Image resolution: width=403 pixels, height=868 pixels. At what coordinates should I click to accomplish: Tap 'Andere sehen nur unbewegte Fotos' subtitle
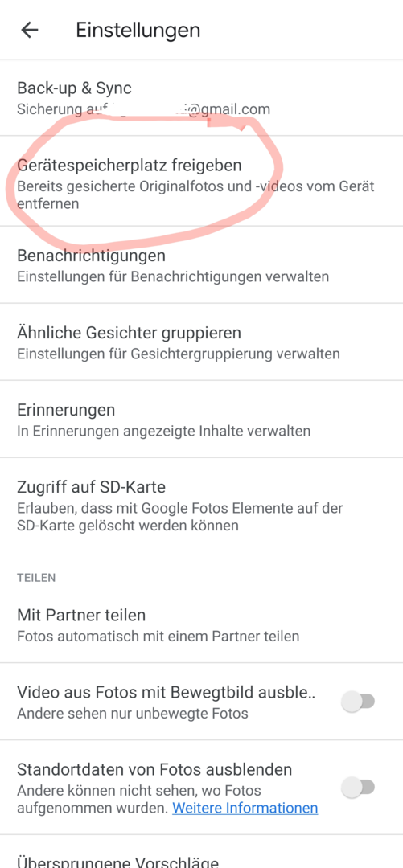[133, 713]
